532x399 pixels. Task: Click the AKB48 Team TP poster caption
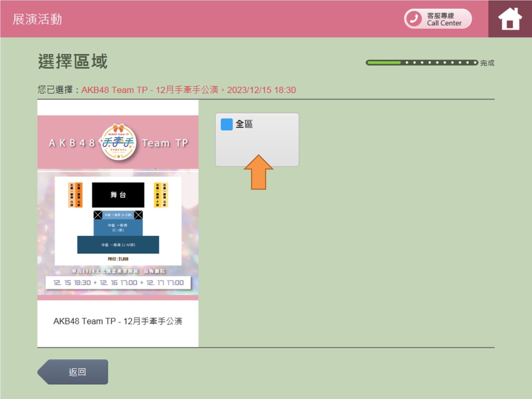[x=118, y=321]
